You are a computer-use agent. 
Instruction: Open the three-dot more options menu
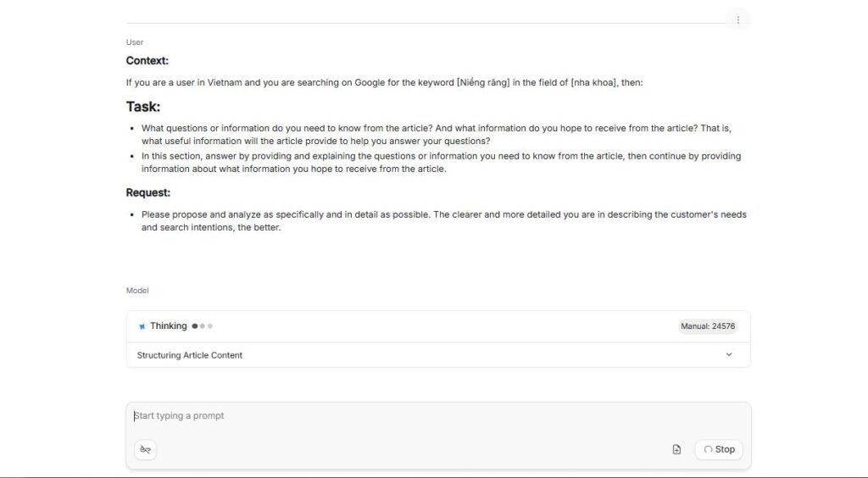click(737, 19)
